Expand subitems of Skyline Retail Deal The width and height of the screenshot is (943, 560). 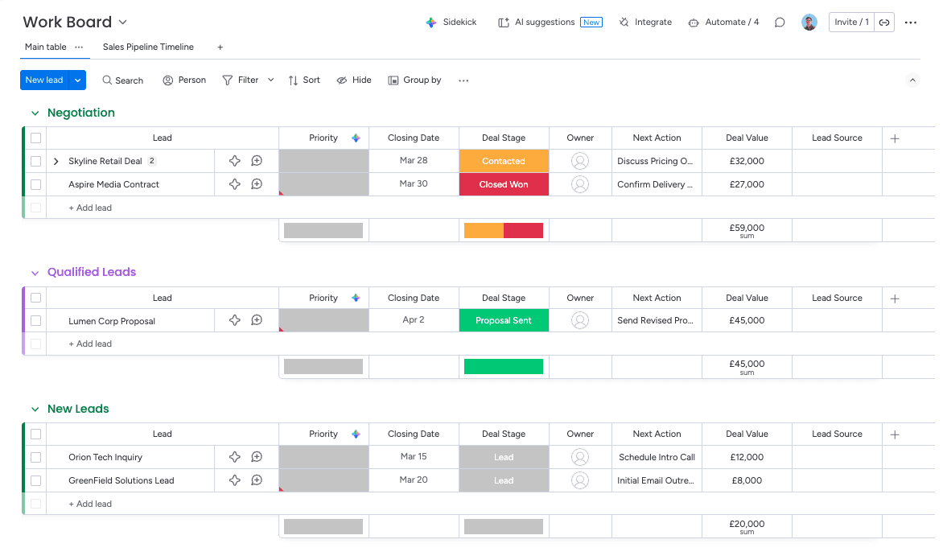coord(56,161)
